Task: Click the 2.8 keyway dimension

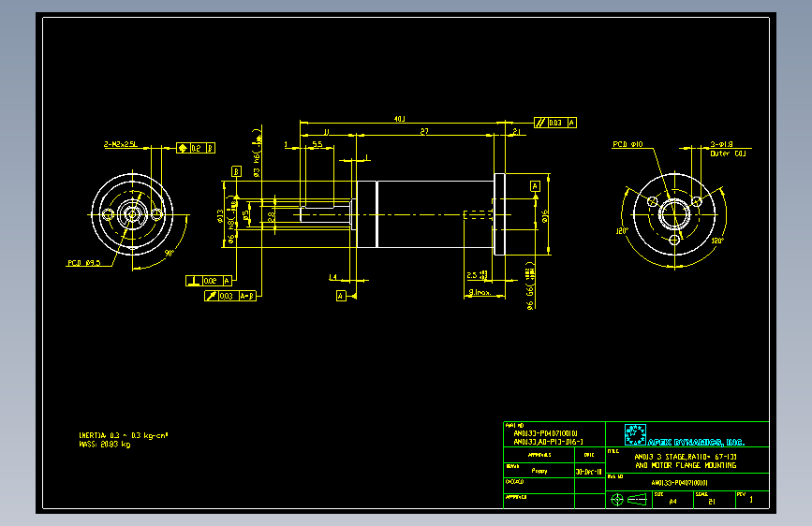Action: click(271, 217)
